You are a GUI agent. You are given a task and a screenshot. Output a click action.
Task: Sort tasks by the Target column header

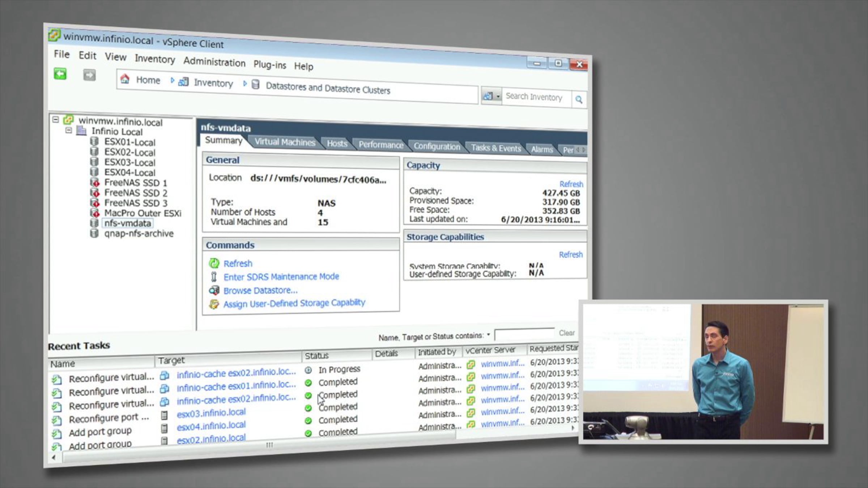[x=229, y=359]
